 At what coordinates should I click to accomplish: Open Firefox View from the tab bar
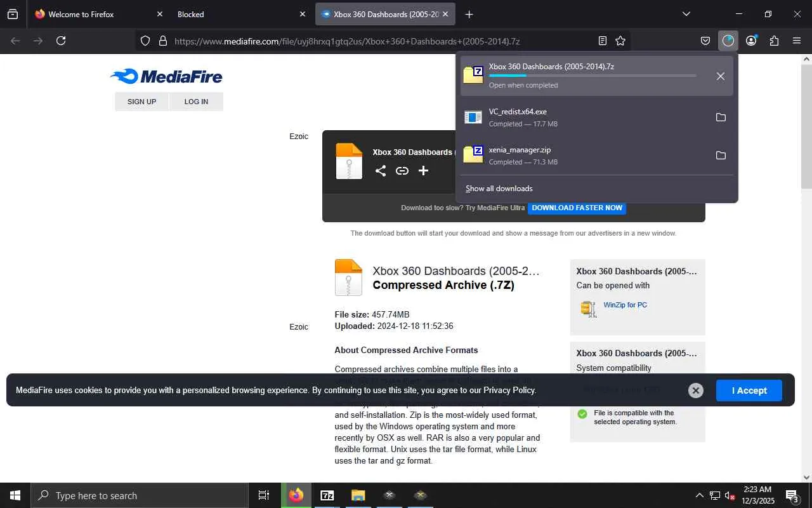click(x=13, y=14)
